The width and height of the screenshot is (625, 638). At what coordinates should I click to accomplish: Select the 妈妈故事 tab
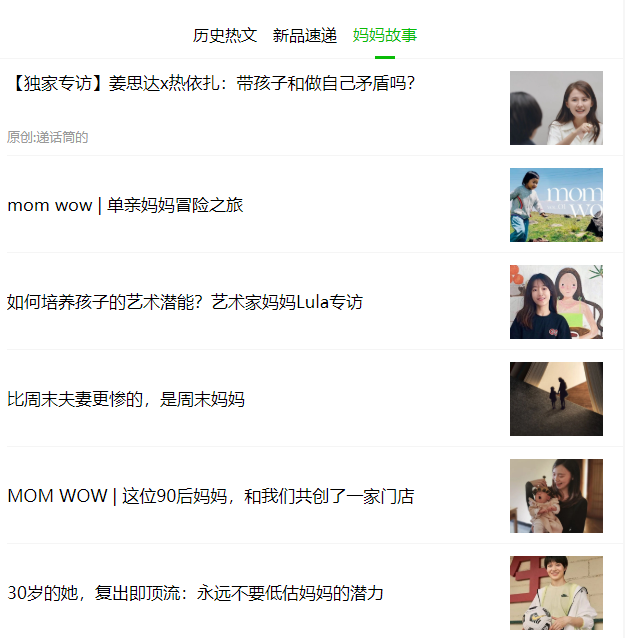(385, 36)
